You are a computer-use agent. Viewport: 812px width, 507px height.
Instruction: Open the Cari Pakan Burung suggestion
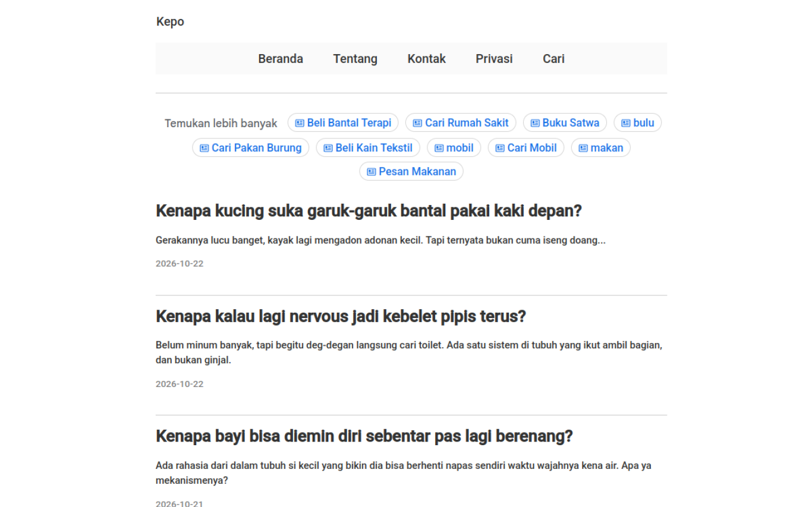[x=250, y=148]
